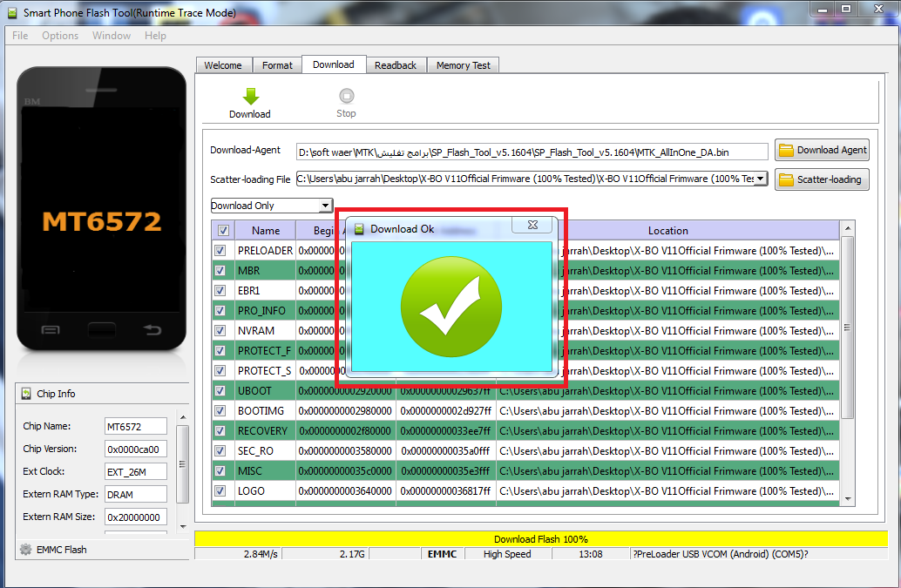Uncheck the LOGO partition checkbox
Image resolution: width=901 pixels, height=588 pixels.
(x=220, y=491)
